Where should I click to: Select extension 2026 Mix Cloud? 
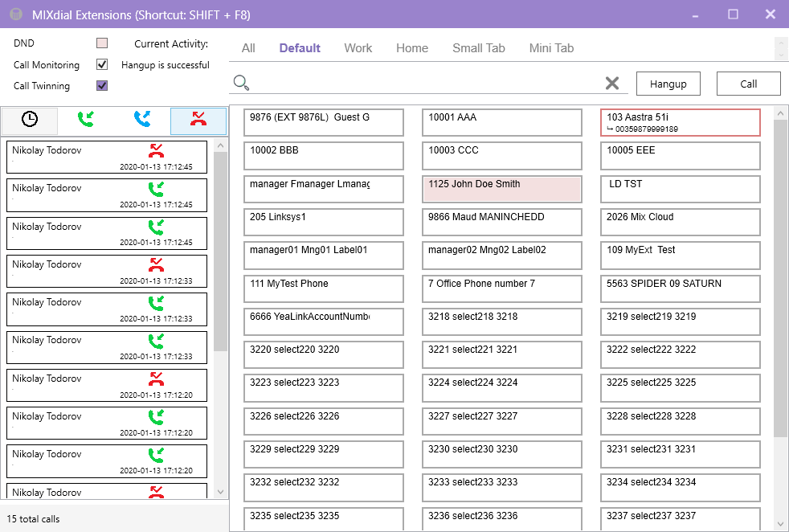[x=681, y=222]
